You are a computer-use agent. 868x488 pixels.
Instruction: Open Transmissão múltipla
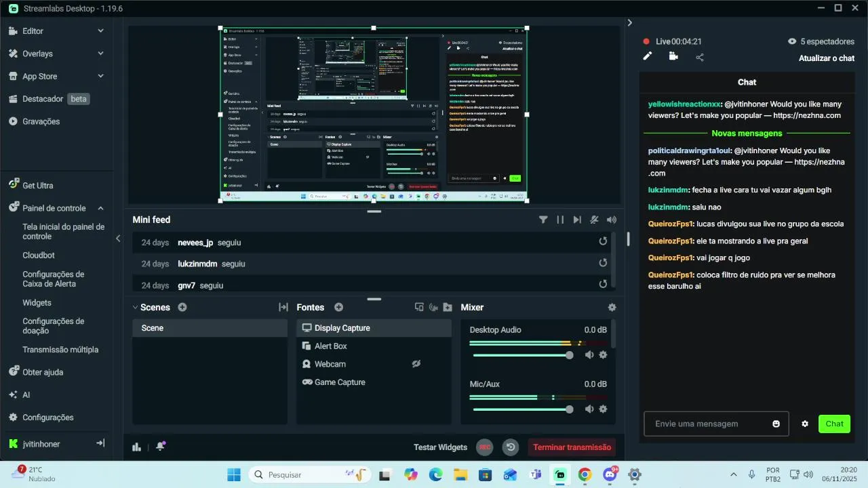tap(60, 350)
